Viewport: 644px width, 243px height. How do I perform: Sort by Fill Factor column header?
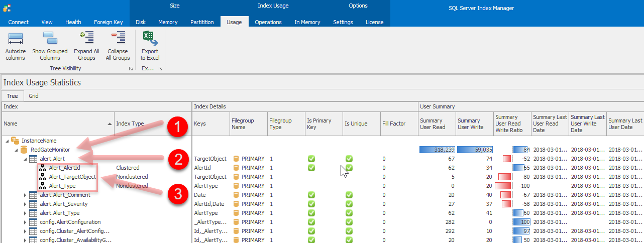(399, 124)
